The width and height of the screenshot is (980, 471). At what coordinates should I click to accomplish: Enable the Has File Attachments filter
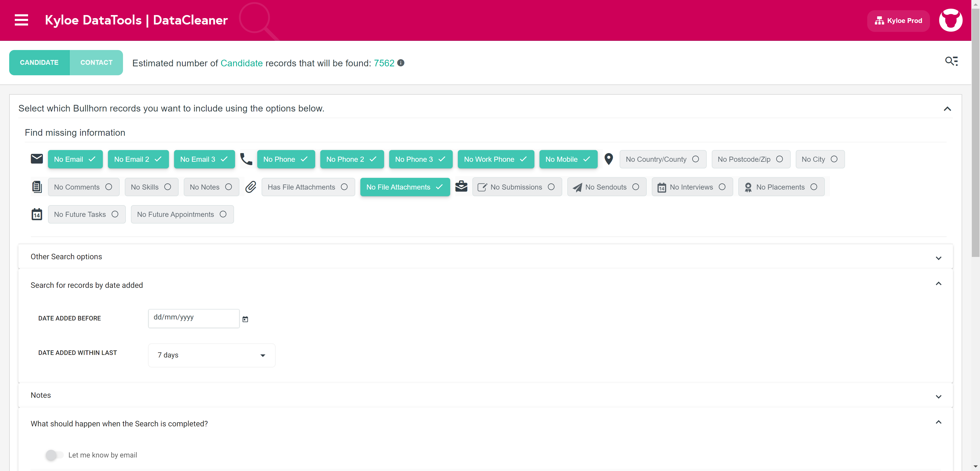click(308, 187)
